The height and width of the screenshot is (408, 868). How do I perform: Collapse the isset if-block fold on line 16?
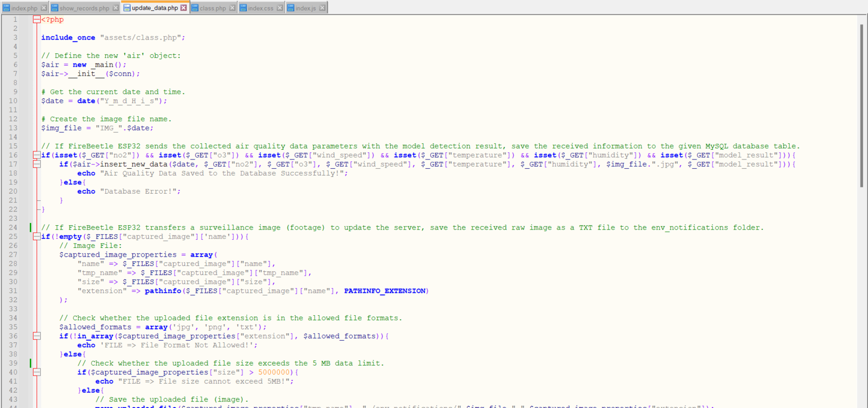[x=36, y=155]
